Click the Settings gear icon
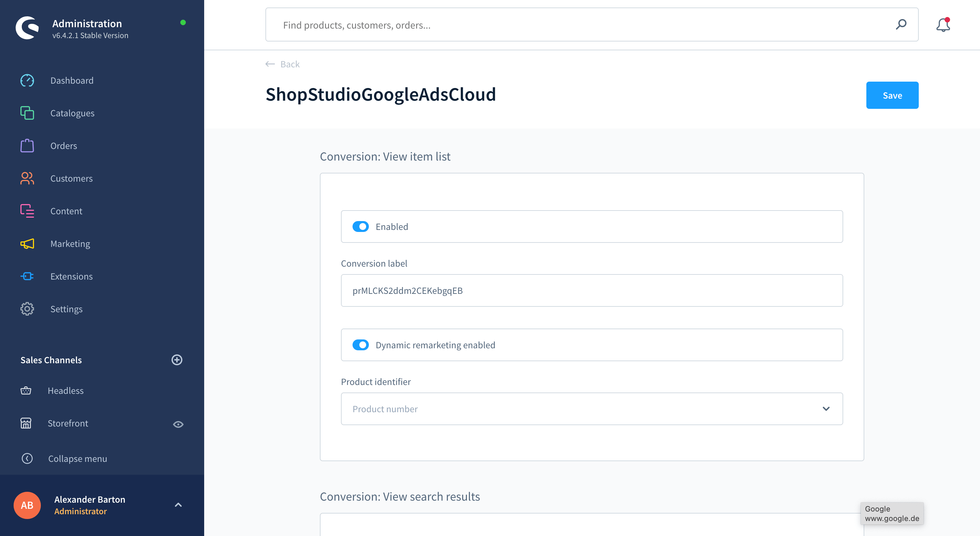The height and width of the screenshot is (536, 980). (27, 309)
